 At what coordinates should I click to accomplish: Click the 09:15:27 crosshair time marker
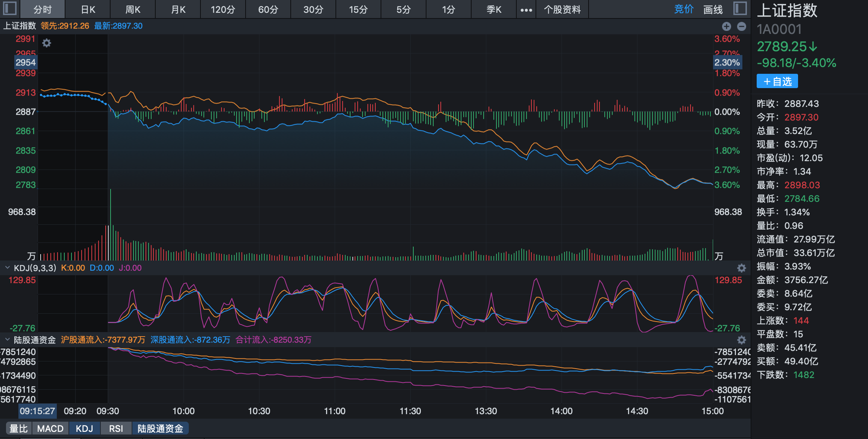(x=38, y=411)
